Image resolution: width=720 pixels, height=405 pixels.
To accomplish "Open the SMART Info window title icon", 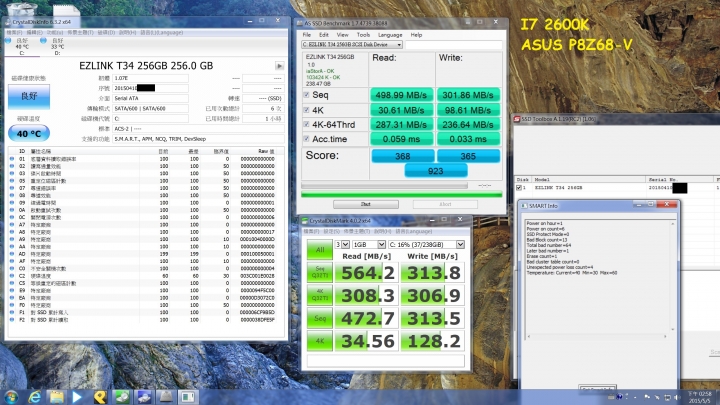I will click(524, 206).
